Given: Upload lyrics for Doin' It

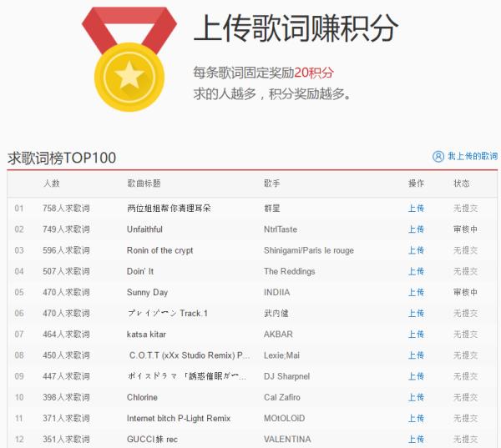Looking at the screenshot, I should point(416,271).
